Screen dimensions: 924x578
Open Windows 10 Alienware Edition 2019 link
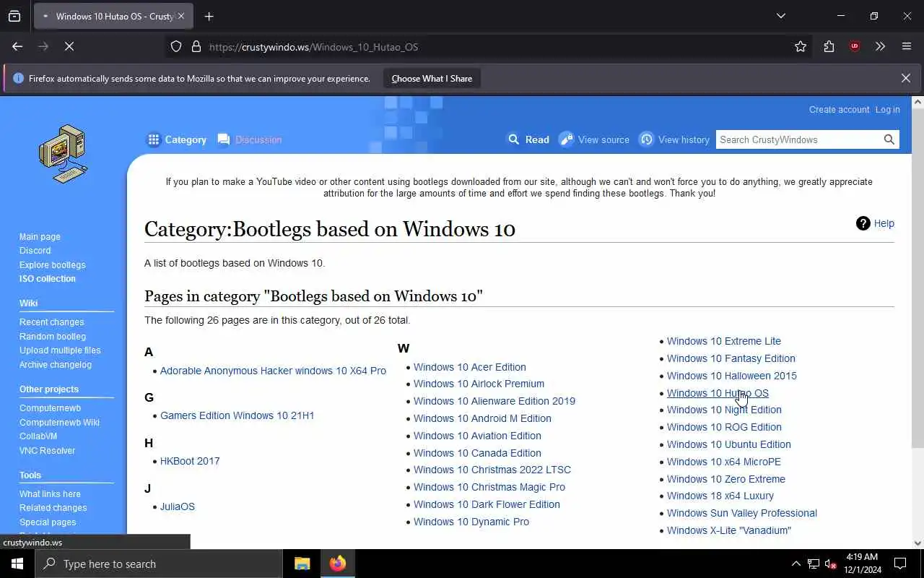494,401
